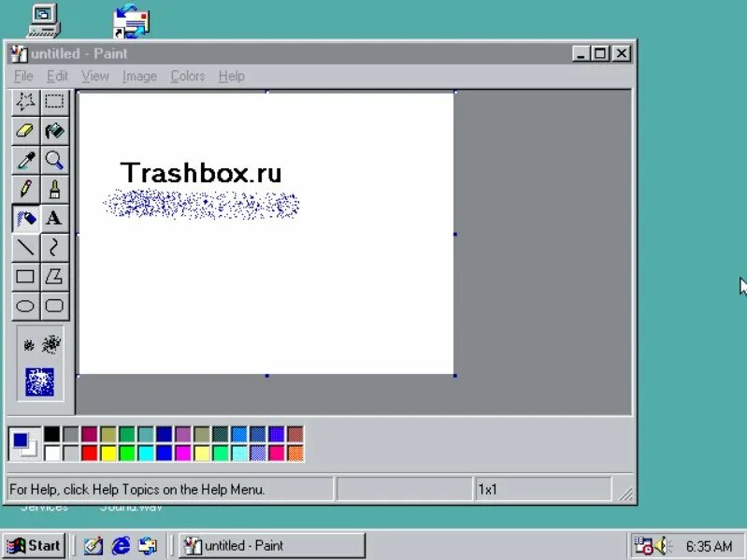Select the Pencil tool
The height and width of the screenshot is (560, 747).
(26, 189)
